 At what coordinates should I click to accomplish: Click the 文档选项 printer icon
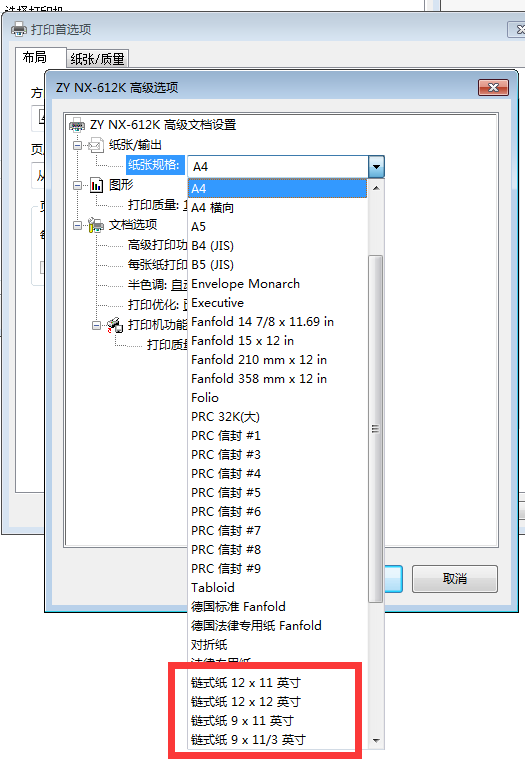(96, 225)
